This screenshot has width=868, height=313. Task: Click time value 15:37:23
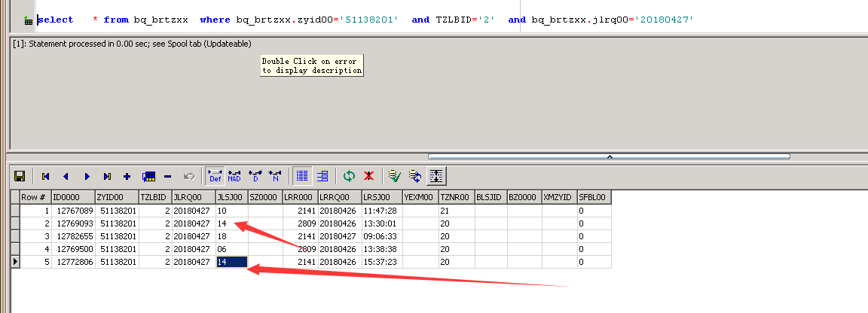click(382, 262)
